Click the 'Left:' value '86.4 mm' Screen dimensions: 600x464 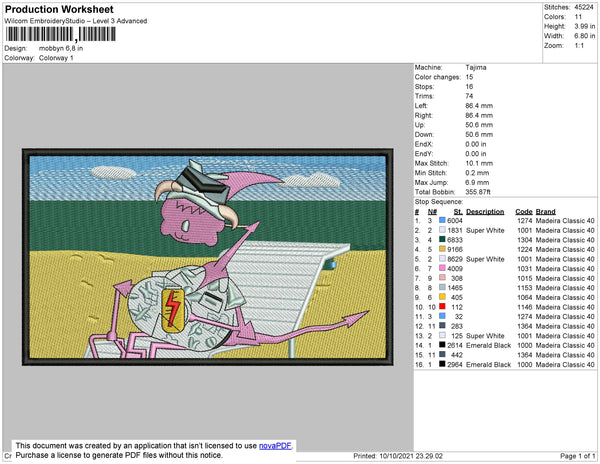click(x=479, y=106)
